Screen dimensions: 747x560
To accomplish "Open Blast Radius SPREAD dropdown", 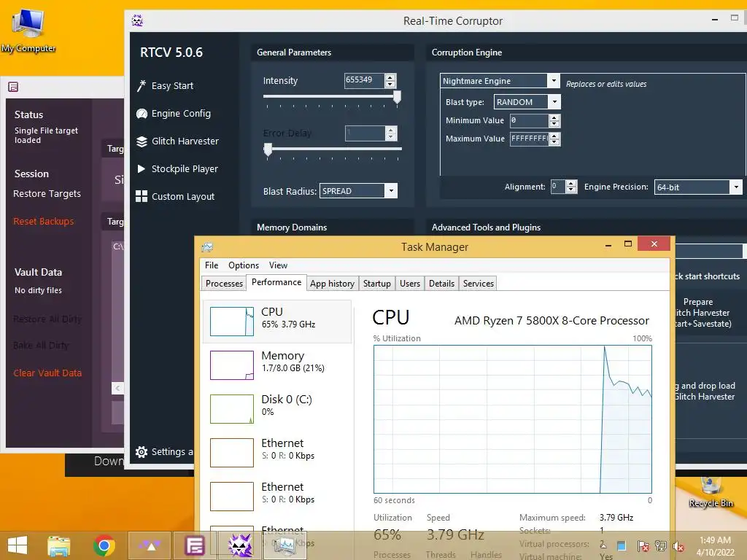I will click(391, 191).
